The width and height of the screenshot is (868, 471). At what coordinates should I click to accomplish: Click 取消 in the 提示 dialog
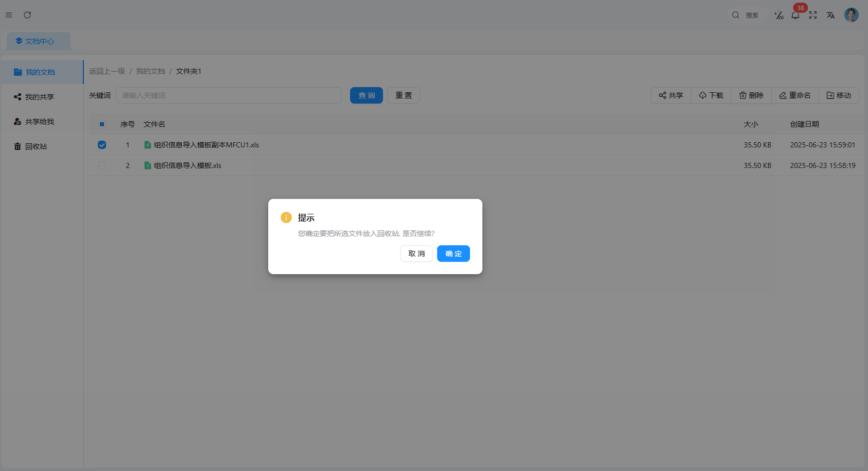pos(416,254)
